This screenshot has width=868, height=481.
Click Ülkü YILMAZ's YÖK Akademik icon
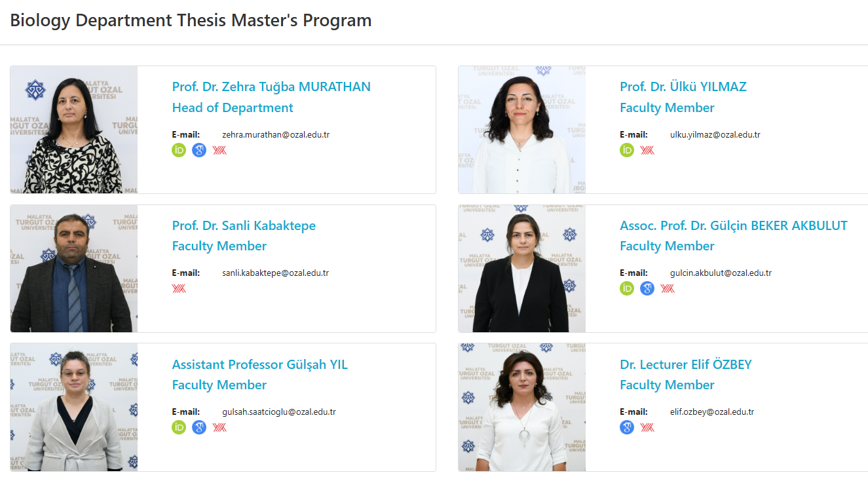(647, 150)
